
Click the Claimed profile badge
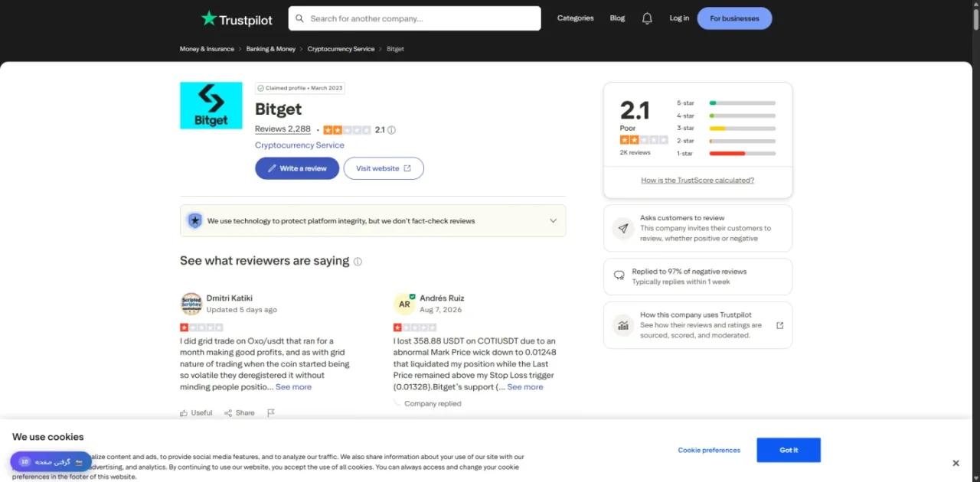300,88
